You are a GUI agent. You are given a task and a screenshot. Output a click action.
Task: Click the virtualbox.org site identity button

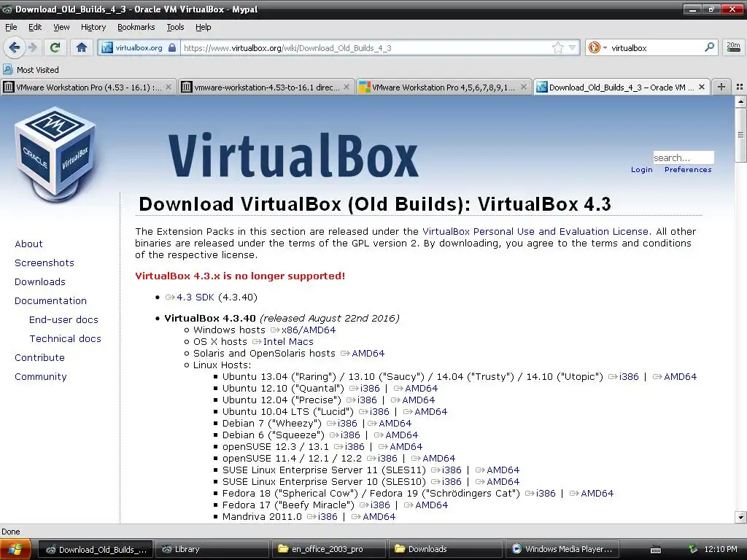tap(139, 47)
